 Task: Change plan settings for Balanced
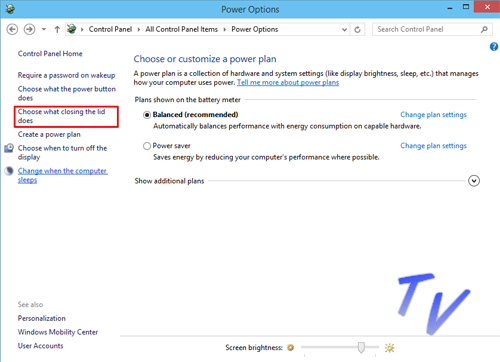coord(433,115)
